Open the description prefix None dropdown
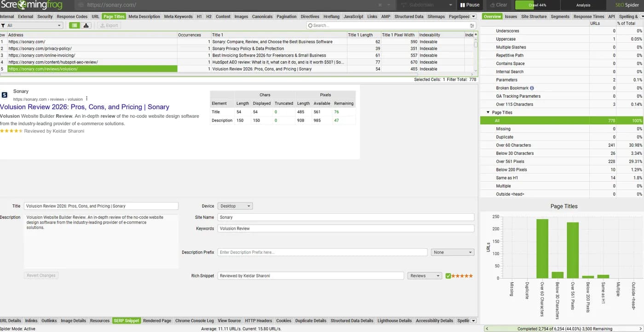The image size is (644, 332). (453, 252)
